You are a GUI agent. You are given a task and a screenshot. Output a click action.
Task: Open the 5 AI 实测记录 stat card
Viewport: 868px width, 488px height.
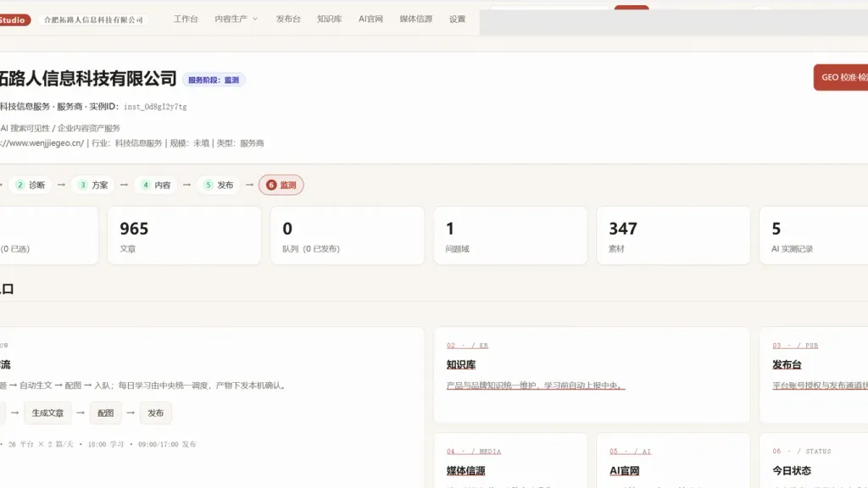814,236
